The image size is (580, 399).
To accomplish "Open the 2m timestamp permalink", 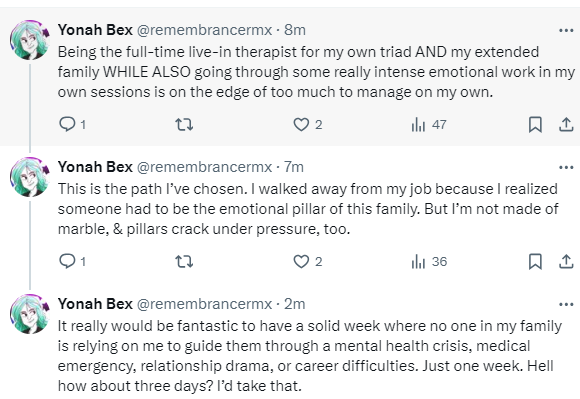I will tap(294, 304).
